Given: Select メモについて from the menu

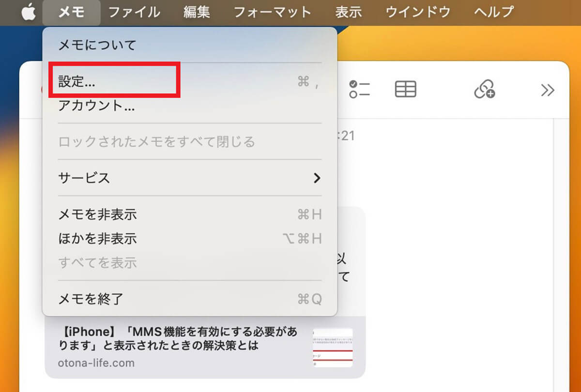Looking at the screenshot, I should tap(190, 45).
